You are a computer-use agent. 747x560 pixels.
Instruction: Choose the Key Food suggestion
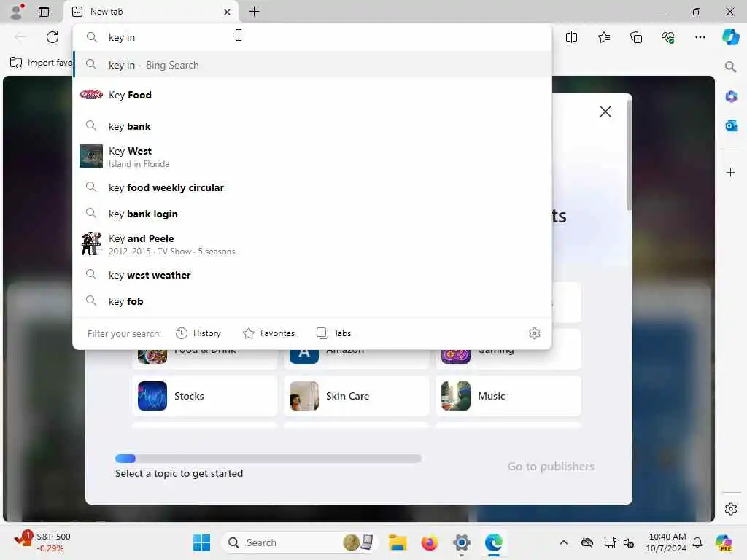[x=312, y=95]
